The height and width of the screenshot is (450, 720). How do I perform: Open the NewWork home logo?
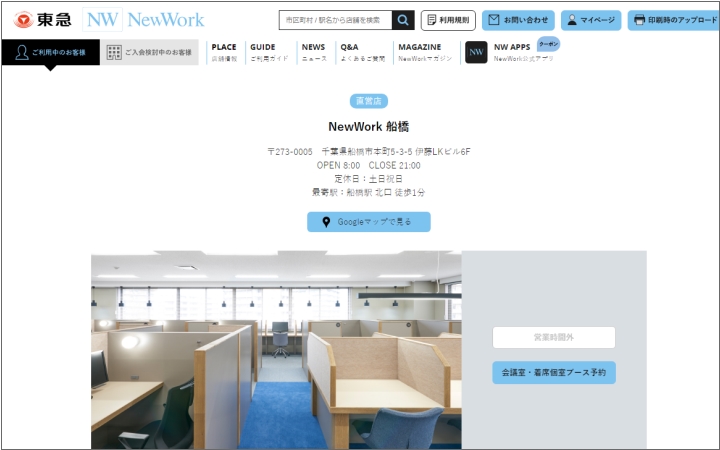tap(144, 20)
